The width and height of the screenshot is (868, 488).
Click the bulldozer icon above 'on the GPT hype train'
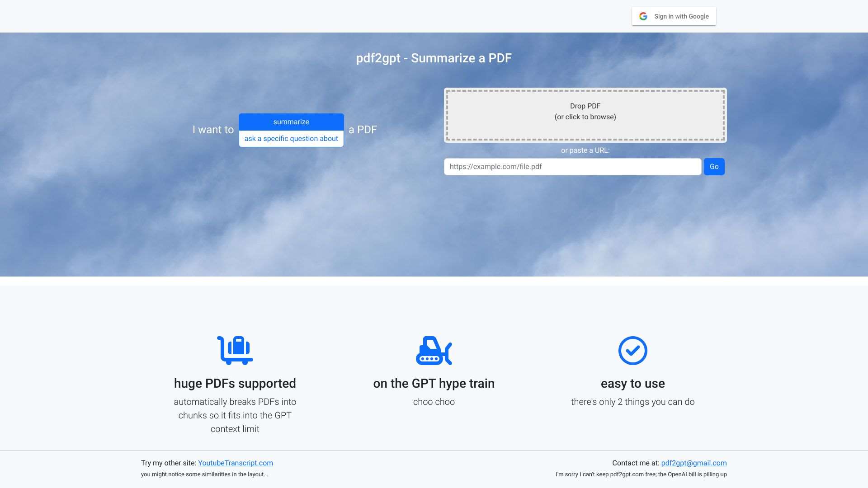[x=434, y=350]
